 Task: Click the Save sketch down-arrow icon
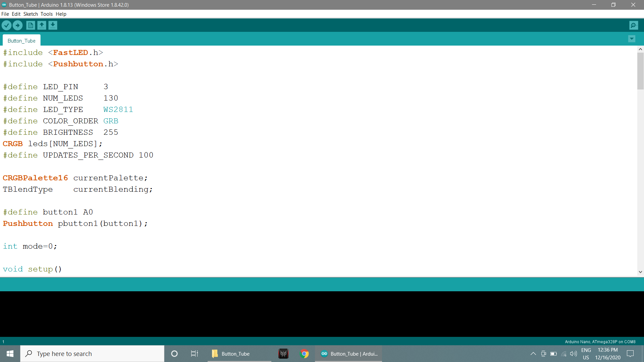tap(53, 25)
